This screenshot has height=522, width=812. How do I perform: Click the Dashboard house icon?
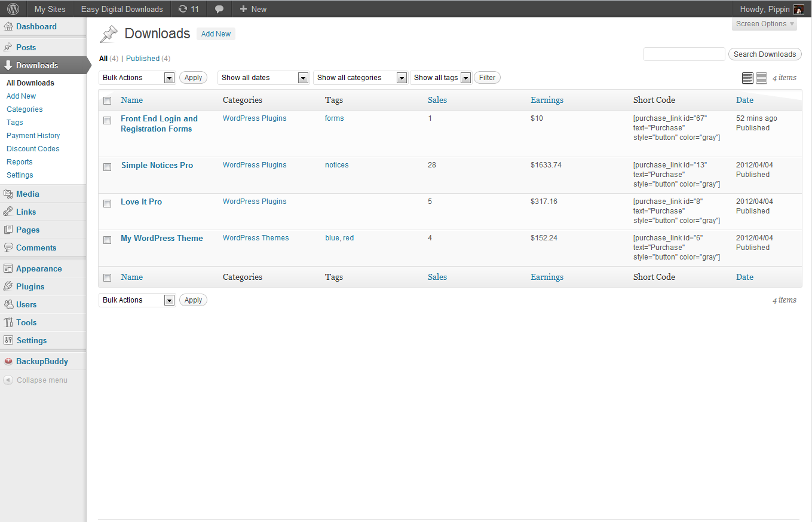[8, 26]
